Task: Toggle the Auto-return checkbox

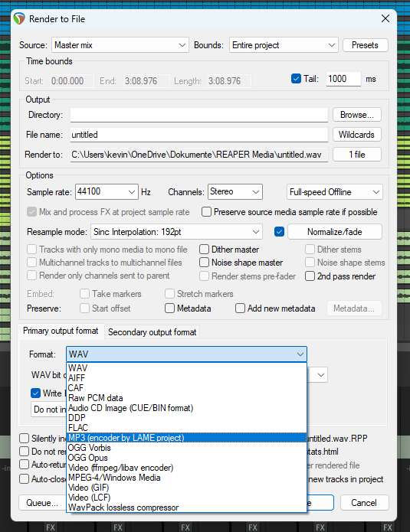Action: (x=24, y=464)
